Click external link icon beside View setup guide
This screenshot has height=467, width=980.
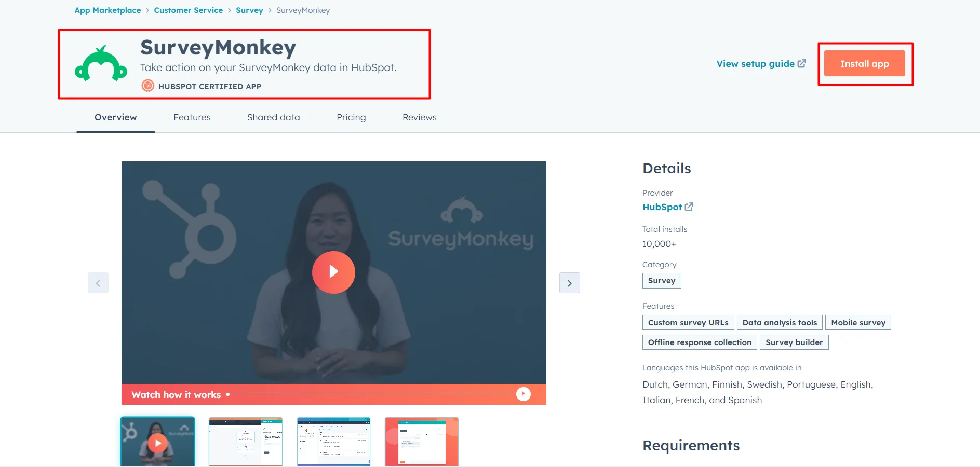pyautogui.click(x=802, y=63)
